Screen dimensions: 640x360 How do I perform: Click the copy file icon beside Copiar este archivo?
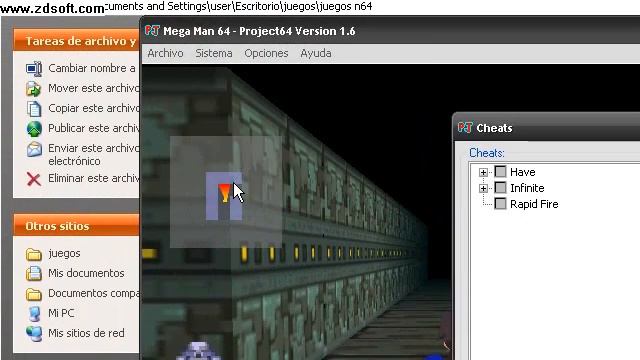pyautogui.click(x=34, y=108)
